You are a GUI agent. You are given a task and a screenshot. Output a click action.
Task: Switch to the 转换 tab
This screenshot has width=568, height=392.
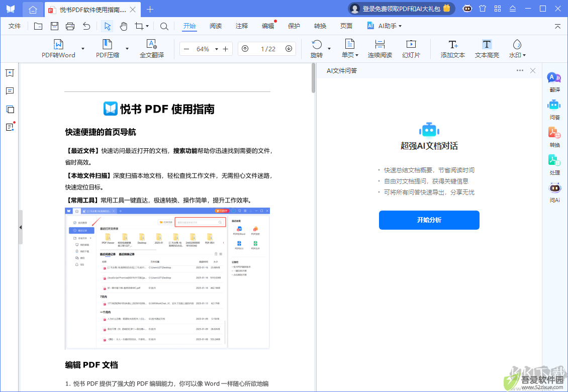[320, 26]
